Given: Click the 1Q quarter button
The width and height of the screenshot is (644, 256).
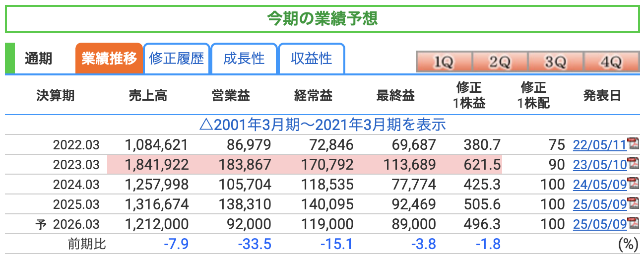Looking at the screenshot, I should [x=444, y=62].
